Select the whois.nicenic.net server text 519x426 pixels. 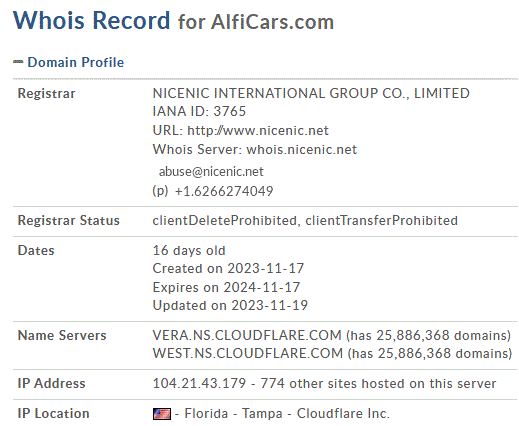coord(301,149)
